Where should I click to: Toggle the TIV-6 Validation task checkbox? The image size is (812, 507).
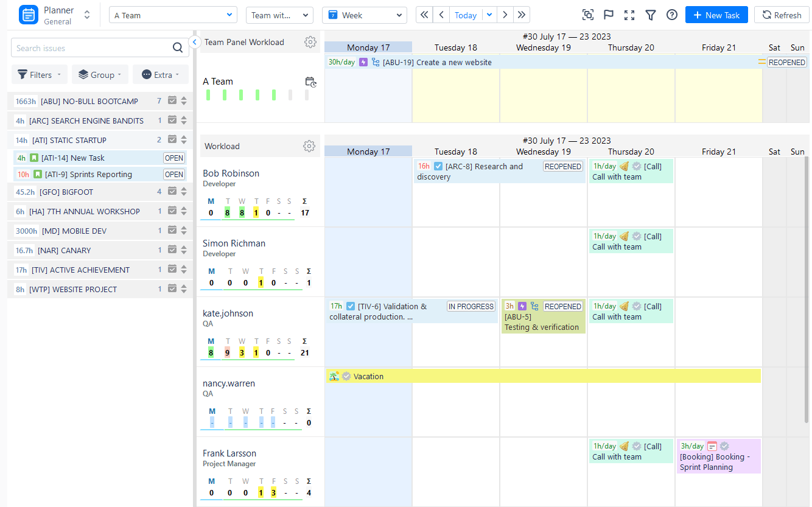(351, 306)
